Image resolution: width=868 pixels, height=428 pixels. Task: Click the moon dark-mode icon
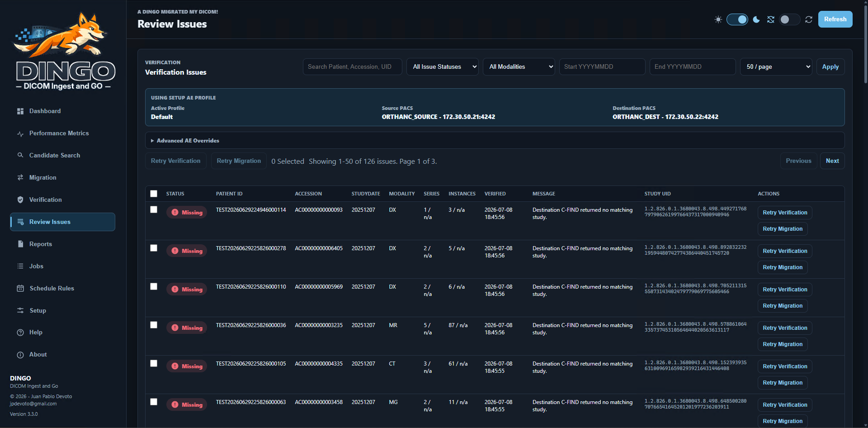(x=756, y=19)
